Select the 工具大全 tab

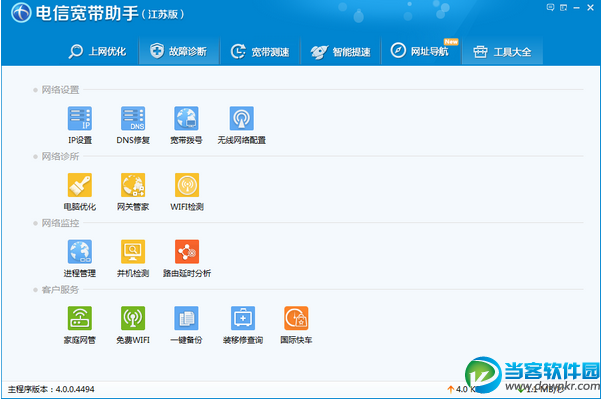(x=502, y=51)
